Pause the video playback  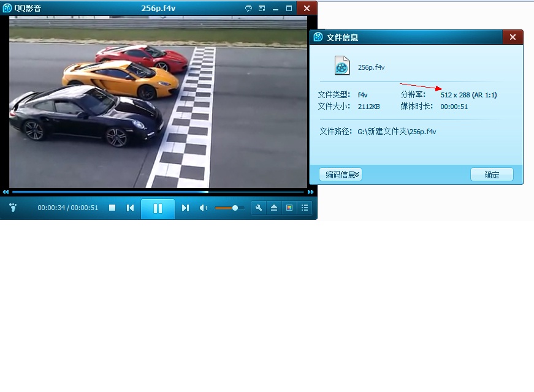[158, 208]
